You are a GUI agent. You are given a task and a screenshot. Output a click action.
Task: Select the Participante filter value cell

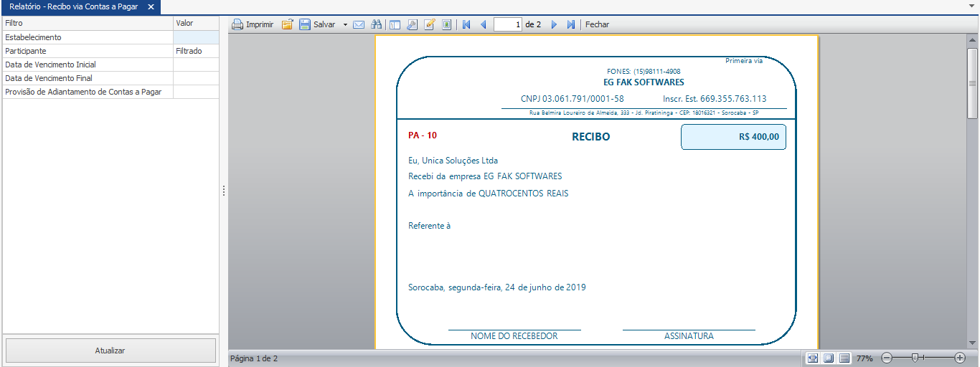point(196,51)
